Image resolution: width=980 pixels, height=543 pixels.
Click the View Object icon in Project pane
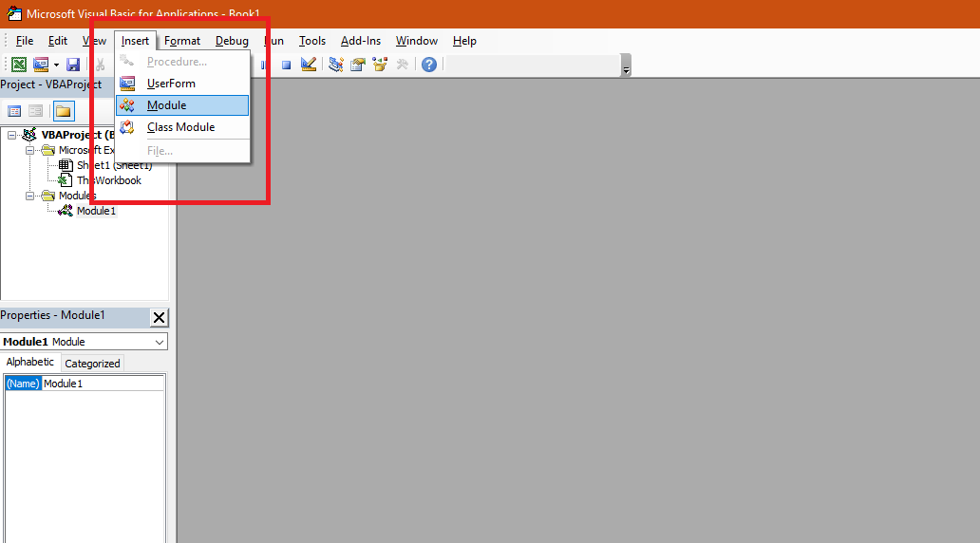point(36,111)
